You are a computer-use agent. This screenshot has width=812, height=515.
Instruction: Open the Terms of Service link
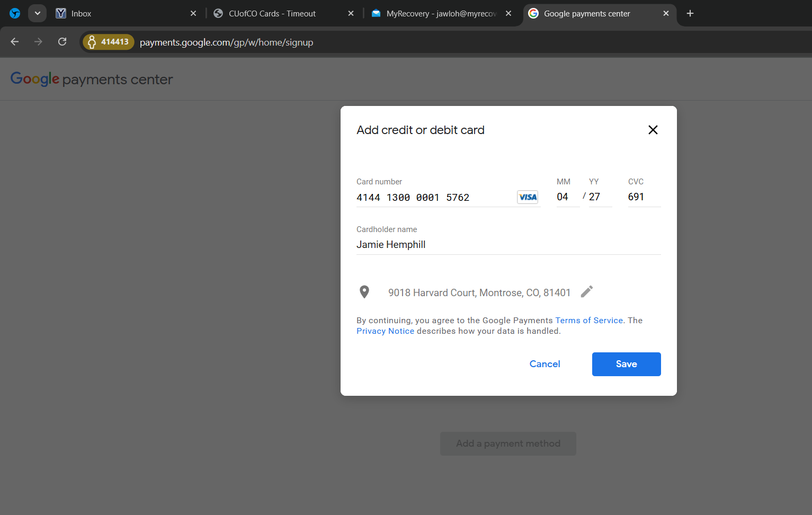point(589,321)
